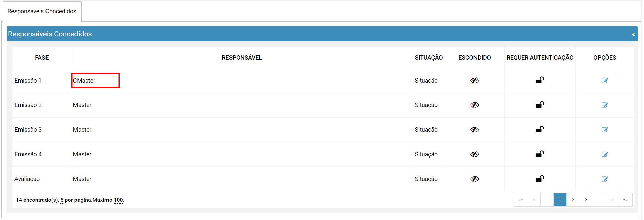Go to page 2
Viewport: 644px width, 220px height.
(573, 200)
